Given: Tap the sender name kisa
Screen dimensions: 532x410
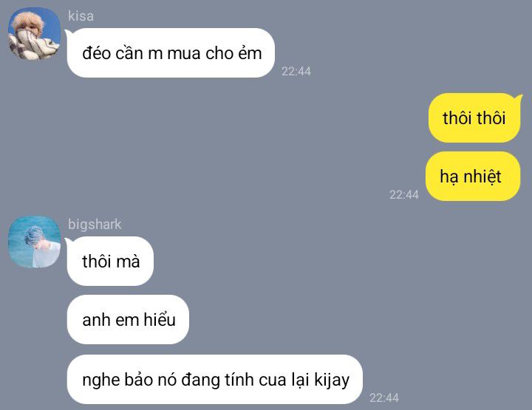Looking at the screenshot, I should click(81, 16).
